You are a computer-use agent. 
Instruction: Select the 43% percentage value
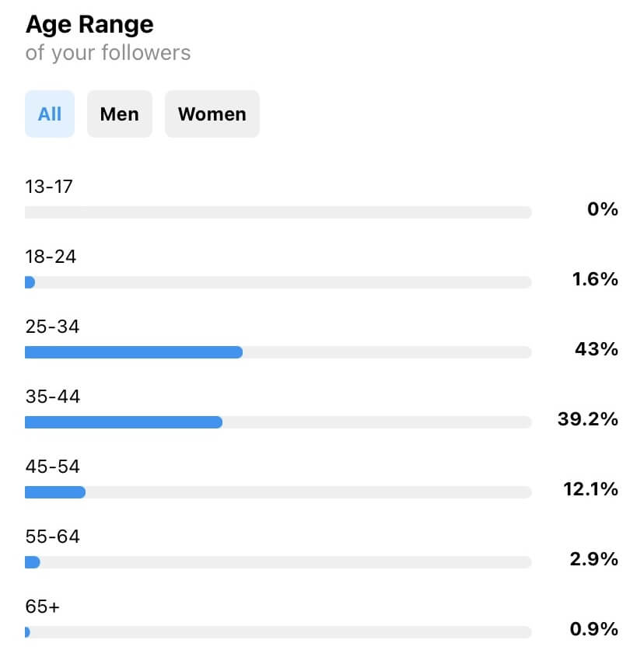tap(596, 349)
